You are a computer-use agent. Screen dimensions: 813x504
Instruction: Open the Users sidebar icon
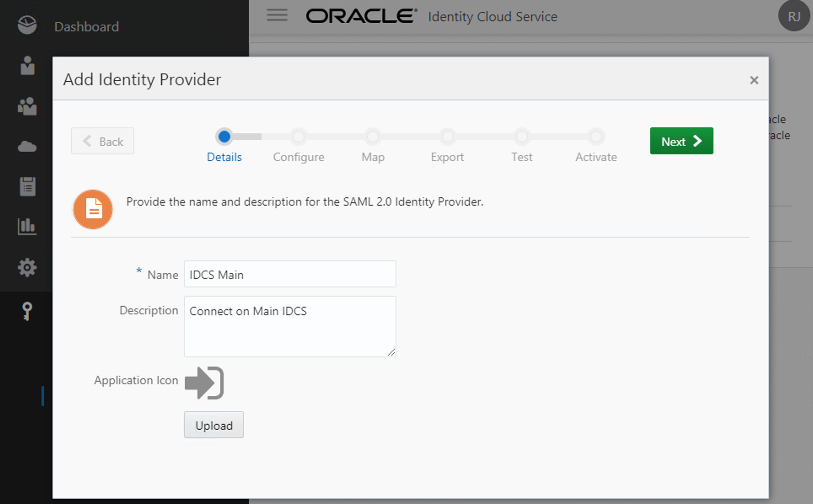pos(27,65)
